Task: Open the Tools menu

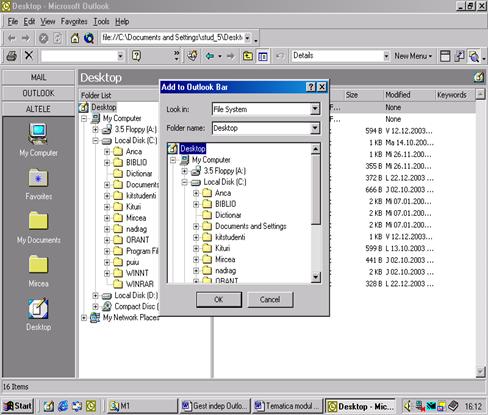Action: pos(101,22)
